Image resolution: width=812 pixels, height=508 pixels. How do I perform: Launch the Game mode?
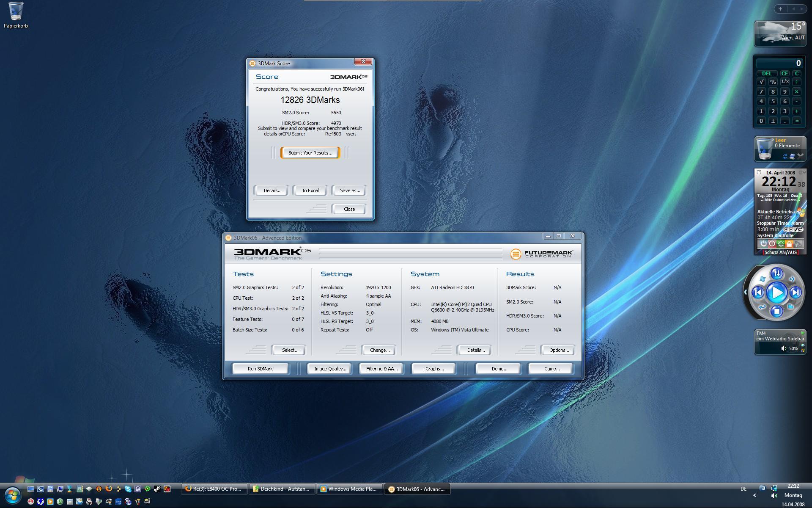coord(551,369)
